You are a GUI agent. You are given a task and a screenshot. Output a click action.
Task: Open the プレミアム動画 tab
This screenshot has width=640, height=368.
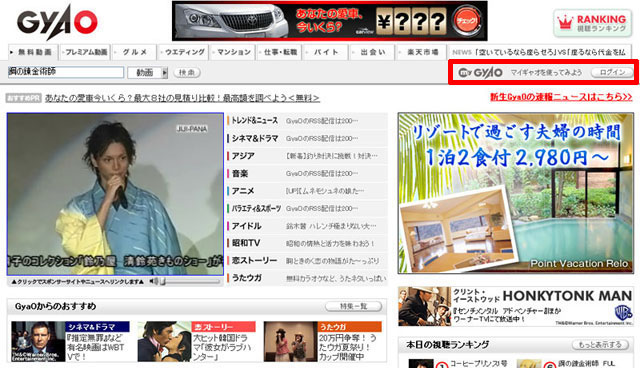pyautogui.click(x=86, y=52)
